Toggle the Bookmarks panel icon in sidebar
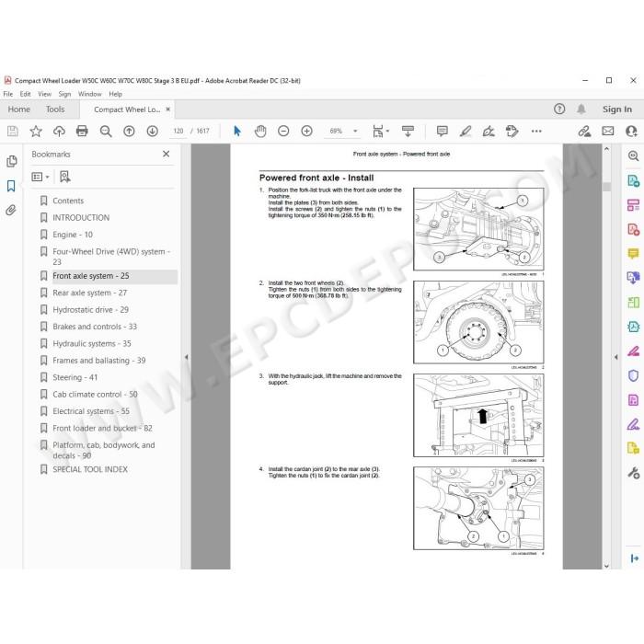 tap(11, 186)
